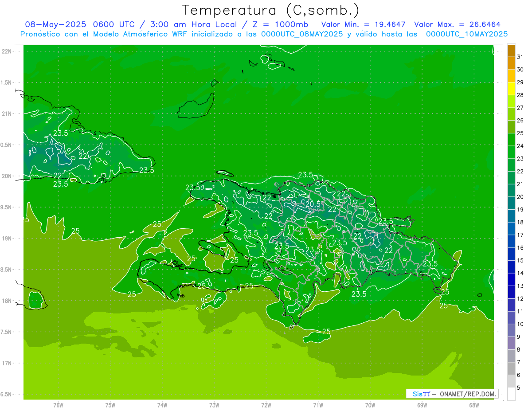
Task: Click the "17N" latitude axis label
Action: click(x=8, y=363)
